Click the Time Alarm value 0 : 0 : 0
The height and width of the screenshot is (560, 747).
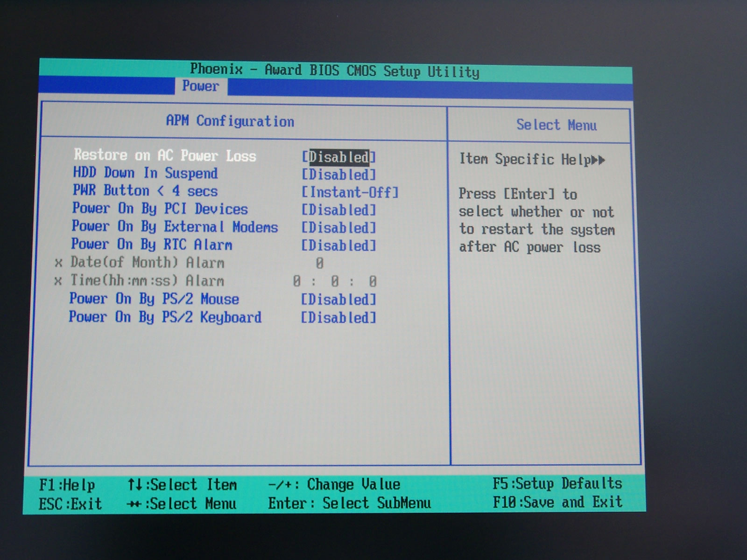(335, 281)
